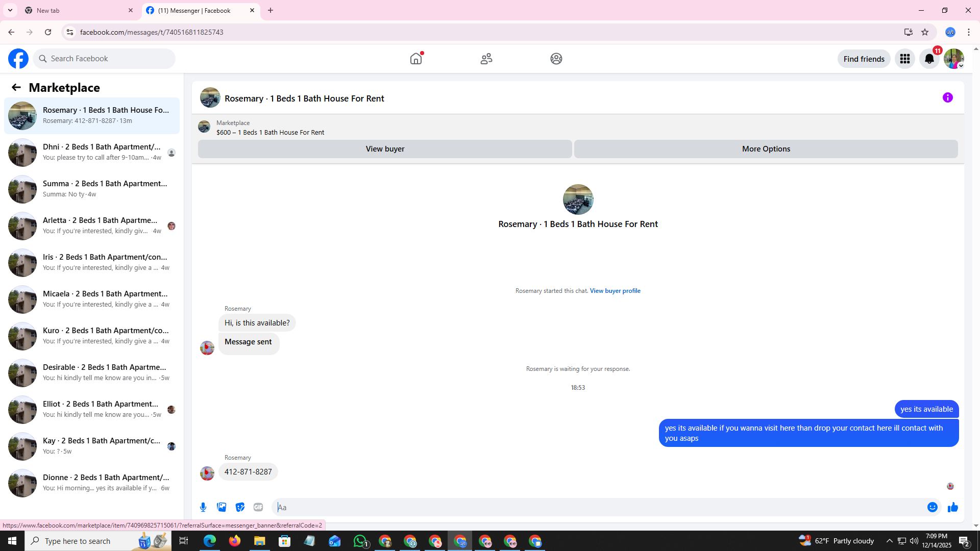This screenshot has height=551, width=980.
Task: Open the Friends tab
Action: point(486,59)
